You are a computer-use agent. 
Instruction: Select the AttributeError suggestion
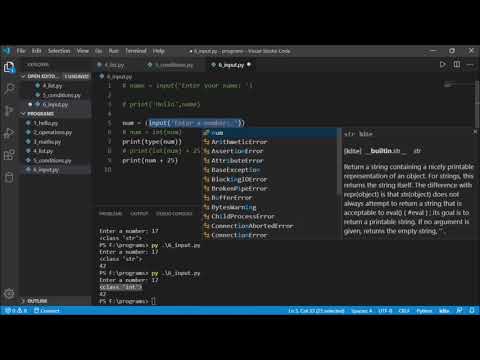coord(270,161)
